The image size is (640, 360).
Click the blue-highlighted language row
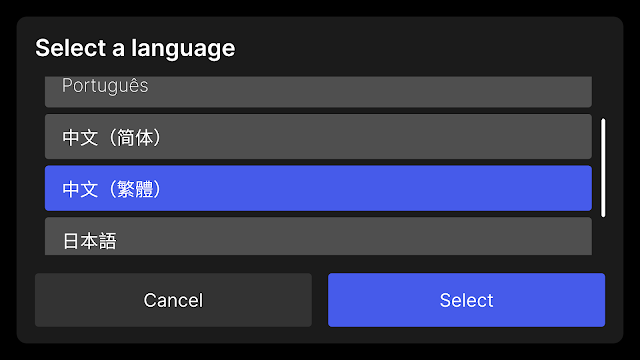(x=318, y=188)
